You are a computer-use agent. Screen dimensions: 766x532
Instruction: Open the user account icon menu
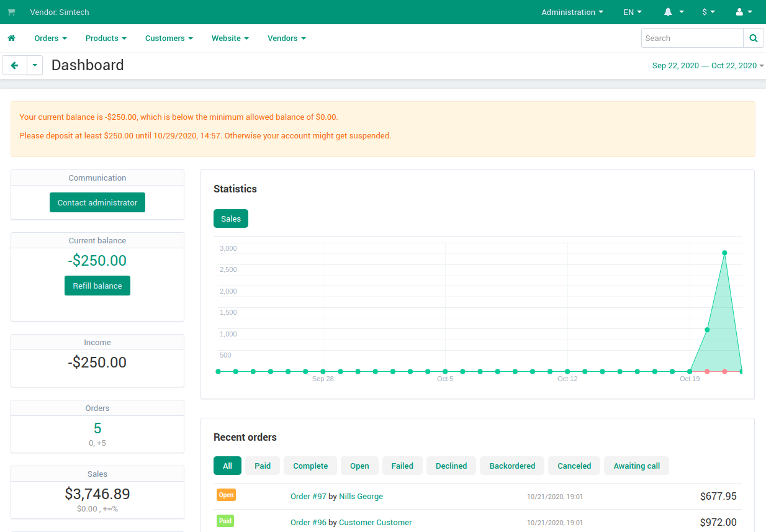744,12
